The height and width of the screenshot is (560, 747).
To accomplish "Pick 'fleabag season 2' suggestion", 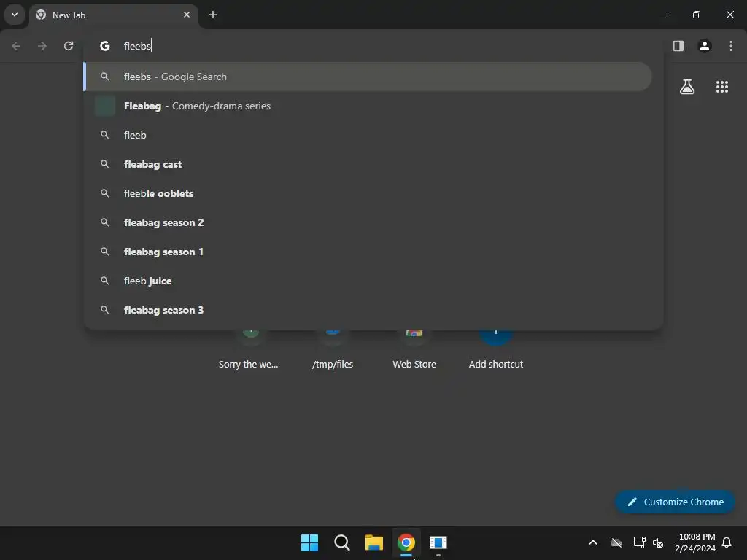I will point(368,222).
